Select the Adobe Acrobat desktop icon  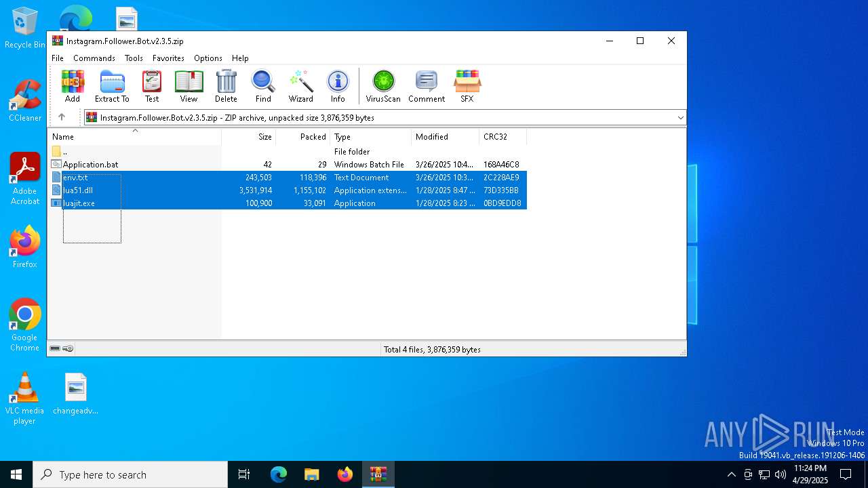25,179
